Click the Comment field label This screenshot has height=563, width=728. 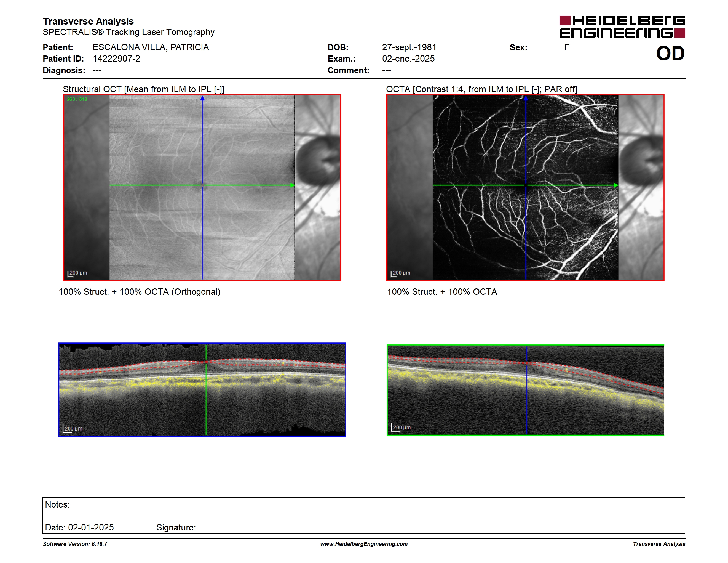coord(348,70)
